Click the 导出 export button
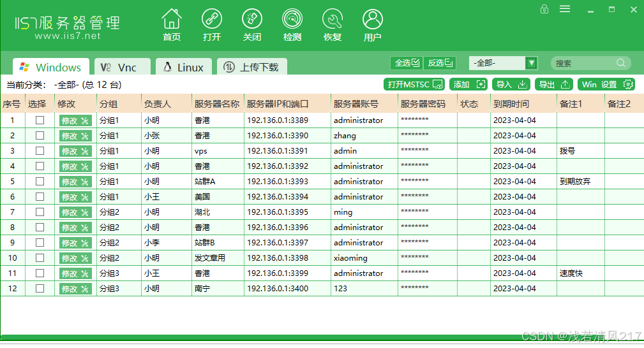644x348 pixels. (x=554, y=84)
